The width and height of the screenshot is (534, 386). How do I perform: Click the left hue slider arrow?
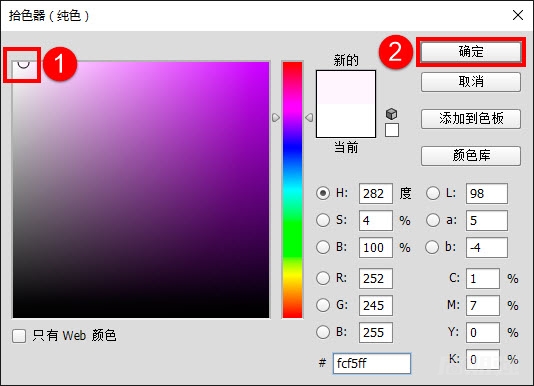click(x=276, y=118)
